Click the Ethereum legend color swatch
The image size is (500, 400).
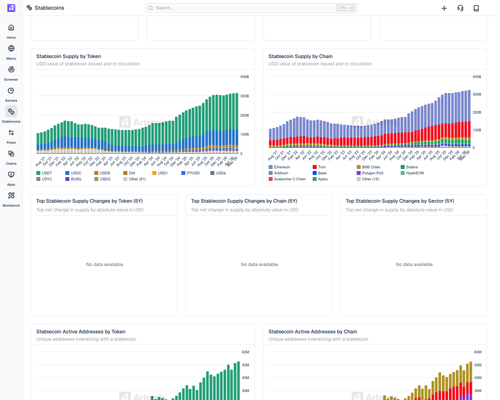[271, 167]
